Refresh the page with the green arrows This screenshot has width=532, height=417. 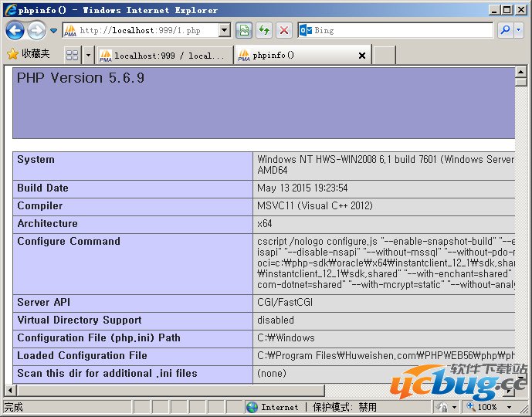point(264,30)
